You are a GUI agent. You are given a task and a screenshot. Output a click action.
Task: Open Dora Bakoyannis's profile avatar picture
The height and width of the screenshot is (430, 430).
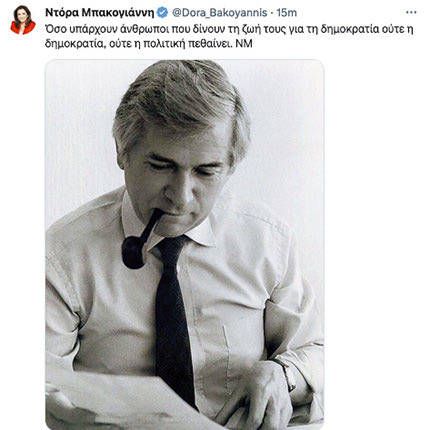click(23, 20)
